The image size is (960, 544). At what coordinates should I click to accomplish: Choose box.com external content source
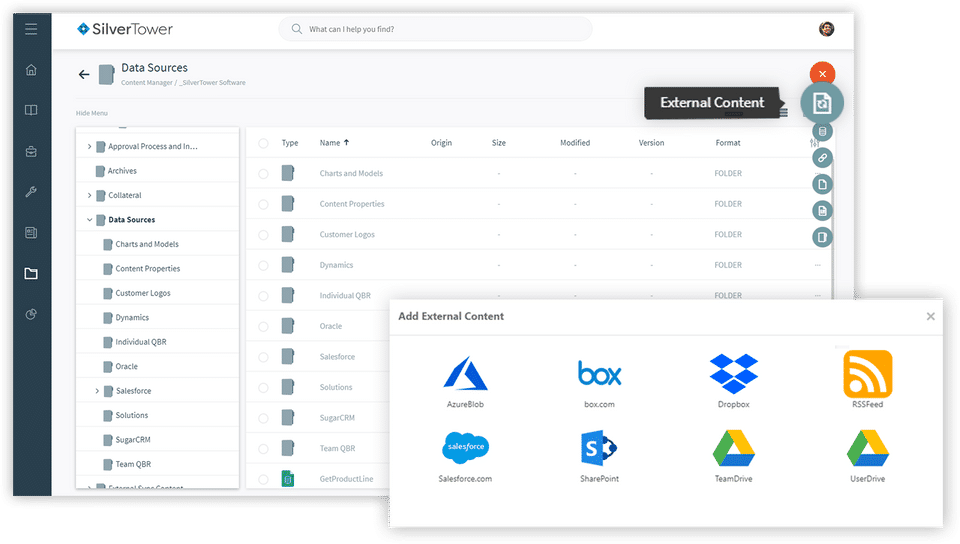point(599,382)
